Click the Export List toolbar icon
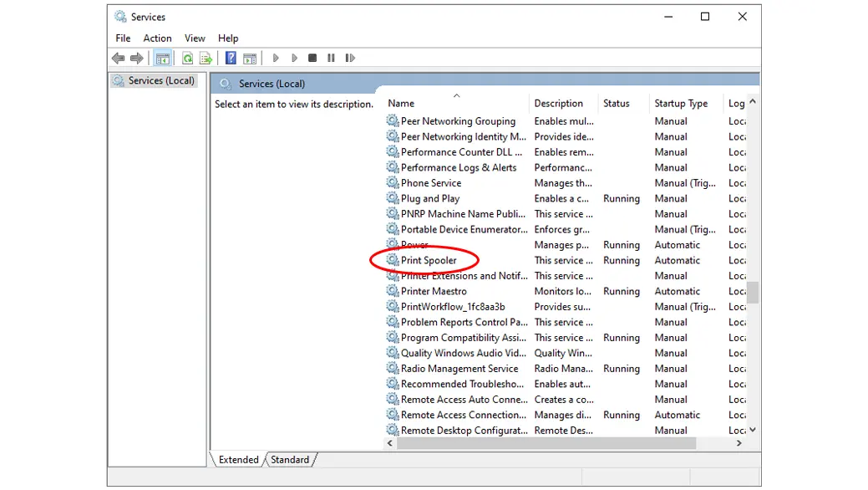This screenshot has width=868, height=490. click(x=205, y=59)
